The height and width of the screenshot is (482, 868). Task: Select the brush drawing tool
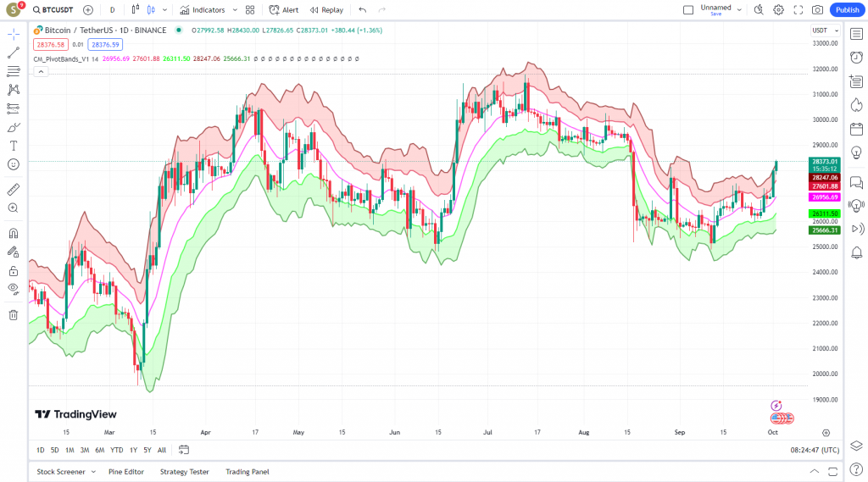pos(14,127)
